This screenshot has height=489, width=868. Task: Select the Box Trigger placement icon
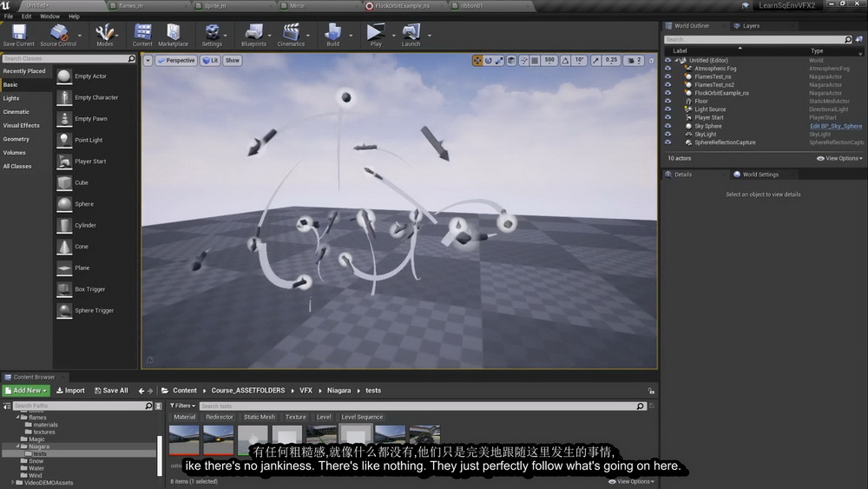click(x=64, y=289)
